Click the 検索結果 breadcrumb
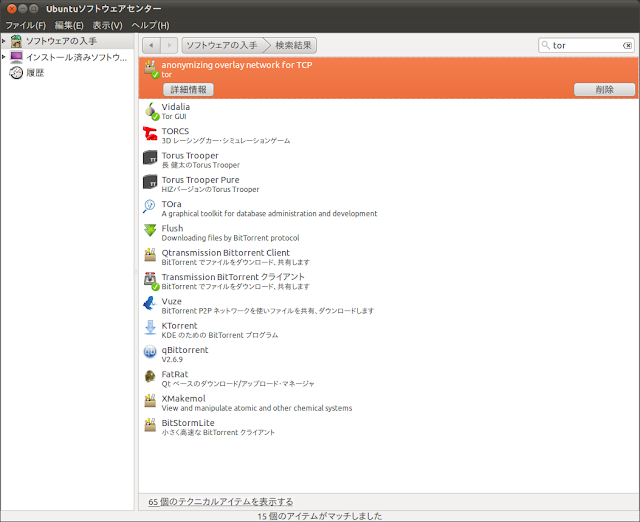Screen dimensions: 640x522 293,45
